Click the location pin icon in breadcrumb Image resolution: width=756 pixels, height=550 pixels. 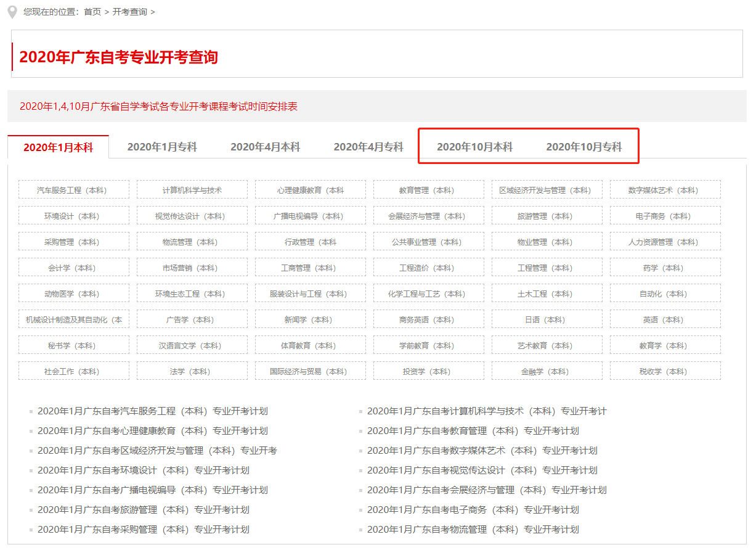click(12, 12)
